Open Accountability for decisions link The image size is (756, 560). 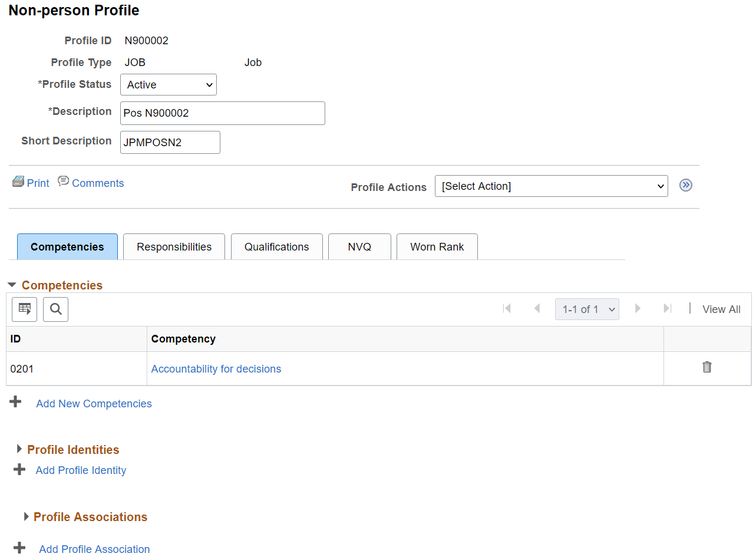[216, 369]
